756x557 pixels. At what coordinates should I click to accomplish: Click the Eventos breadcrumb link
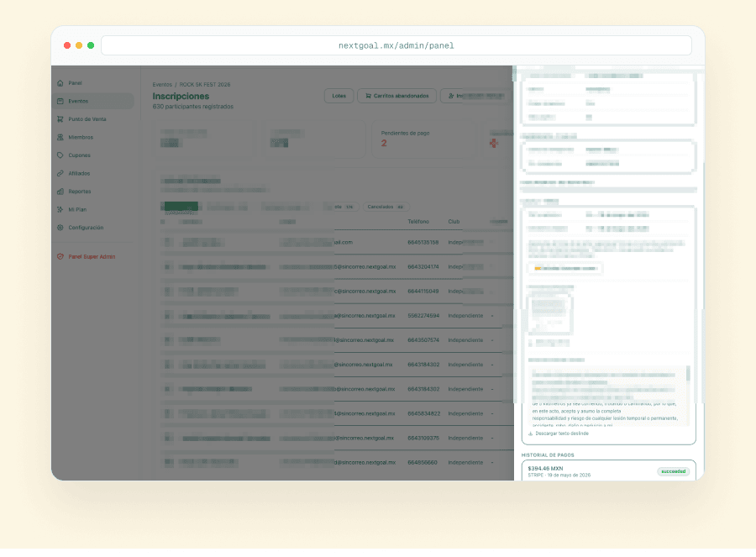click(x=162, y=84)
